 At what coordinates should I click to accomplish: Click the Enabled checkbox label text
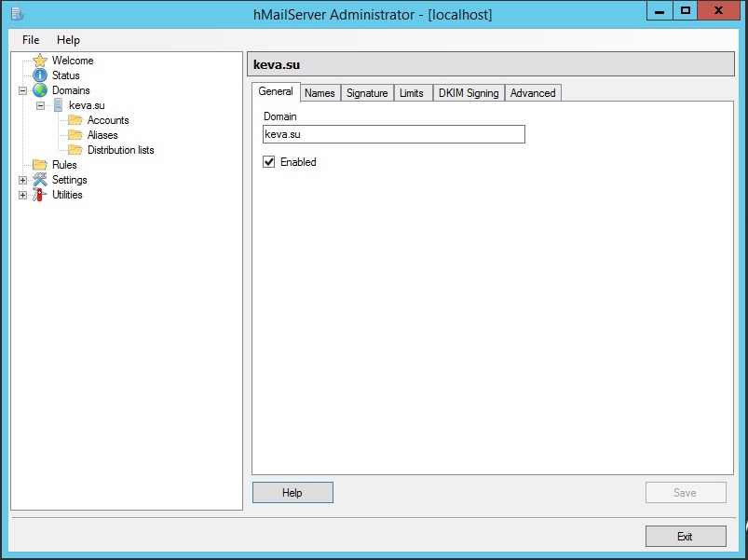click(298, 162)
